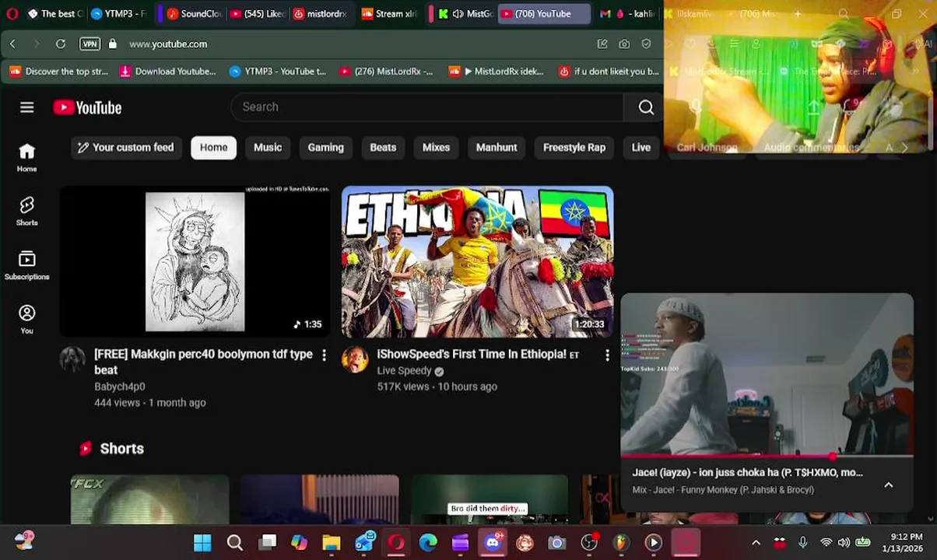Open Windows taskbar search

tap(234, 543)
